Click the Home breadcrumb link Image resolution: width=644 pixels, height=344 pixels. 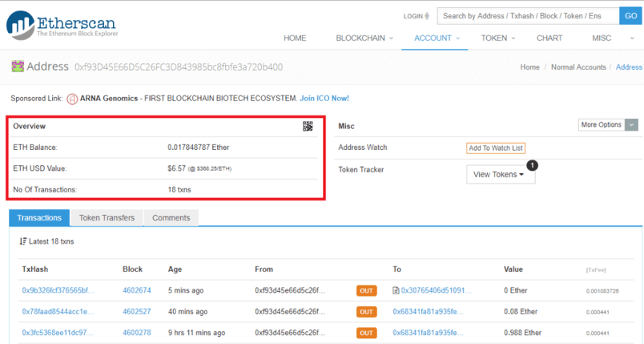click(x=529, y=67)
